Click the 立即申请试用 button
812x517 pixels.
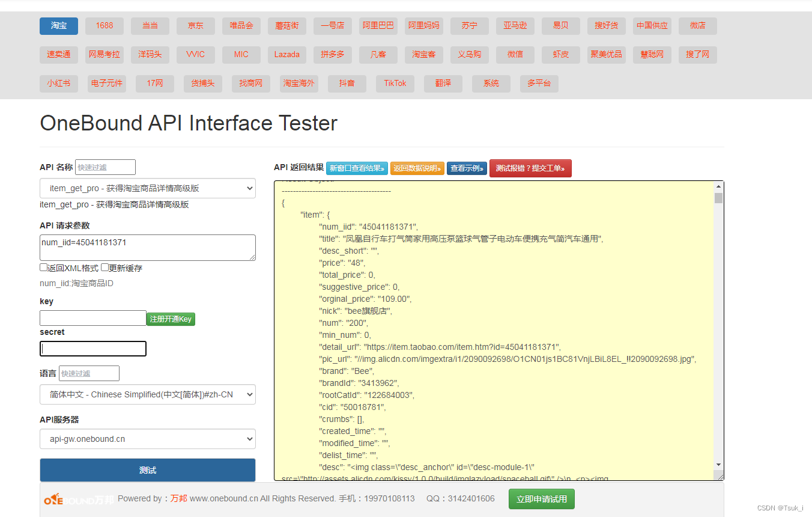tap(542, 499)
